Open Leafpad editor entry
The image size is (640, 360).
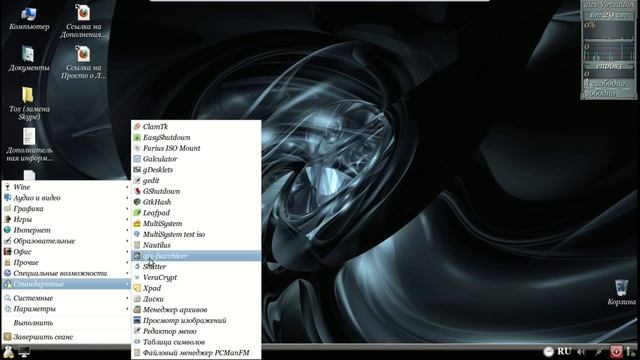pos(196,213)
